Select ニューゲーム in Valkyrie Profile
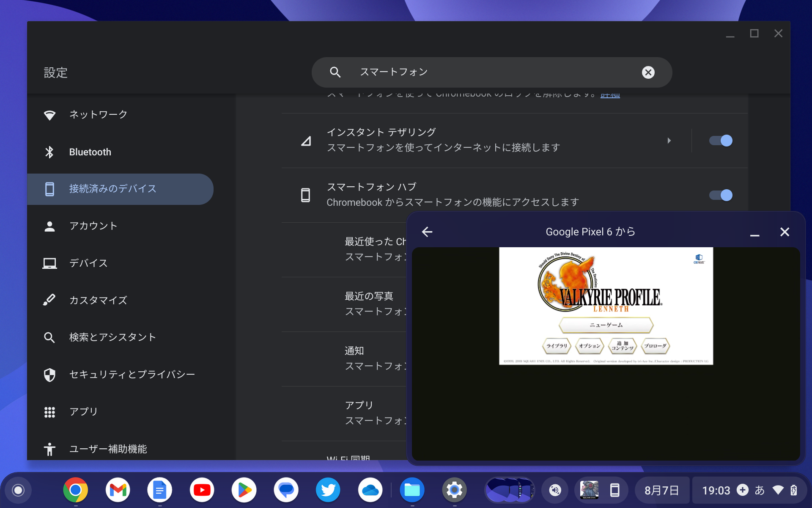 605,325
